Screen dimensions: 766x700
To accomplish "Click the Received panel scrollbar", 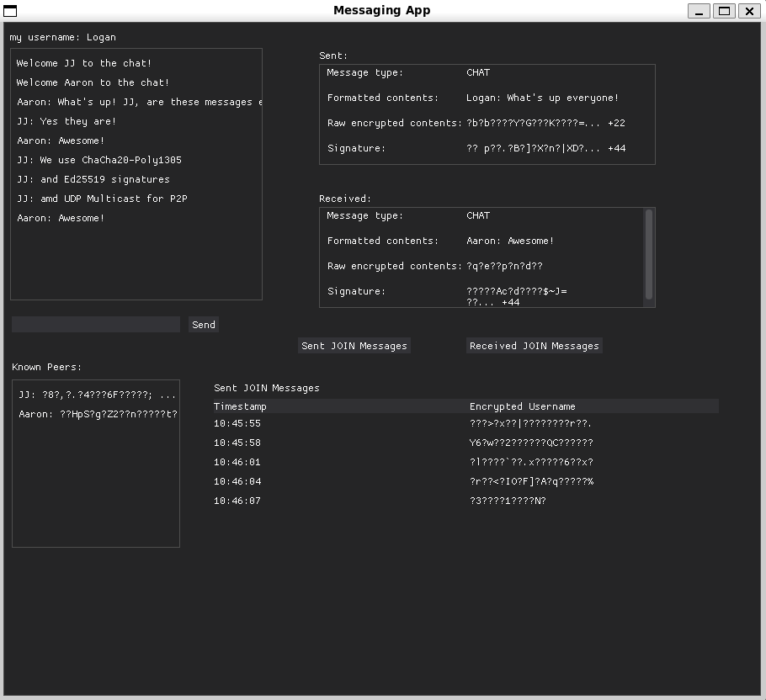I will pos(649,254).
